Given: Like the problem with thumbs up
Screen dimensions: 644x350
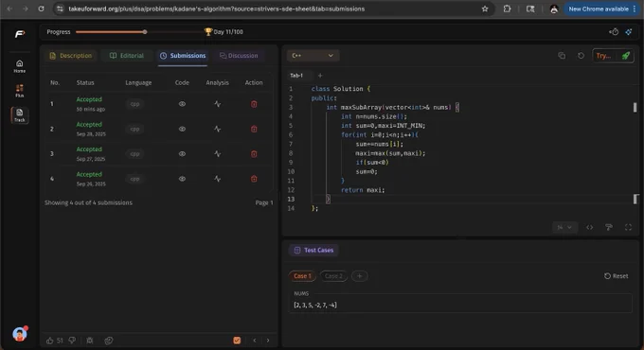Looking at the screenshot, I should 49,341.
